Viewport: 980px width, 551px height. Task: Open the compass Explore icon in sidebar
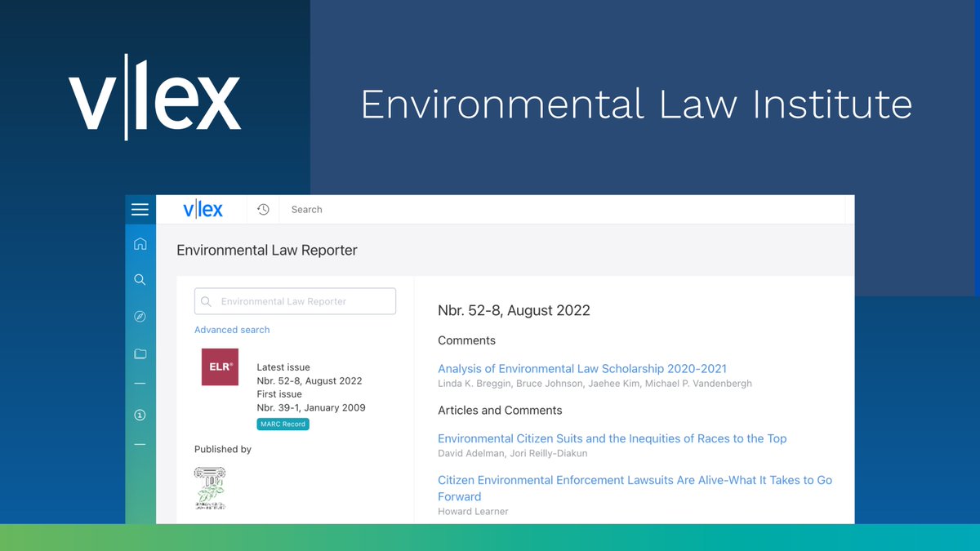pyautogui.click(x=140, y=317)
